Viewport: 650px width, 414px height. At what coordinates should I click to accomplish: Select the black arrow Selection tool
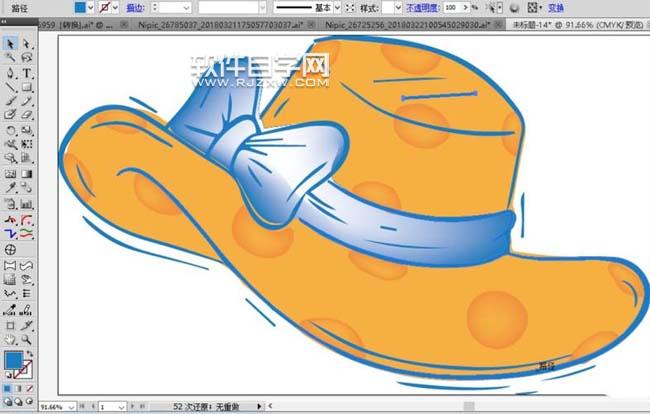pyautogui.click(x=10, y=44)
